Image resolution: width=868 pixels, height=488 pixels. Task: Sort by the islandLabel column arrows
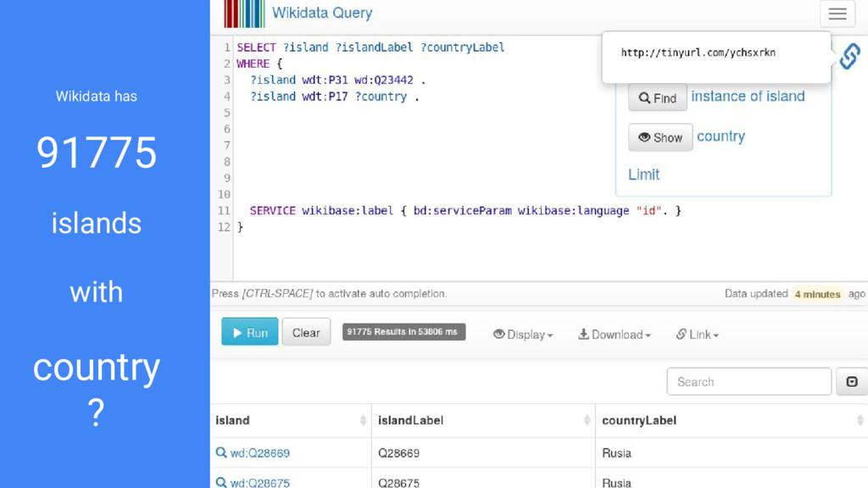click(587, 420)
